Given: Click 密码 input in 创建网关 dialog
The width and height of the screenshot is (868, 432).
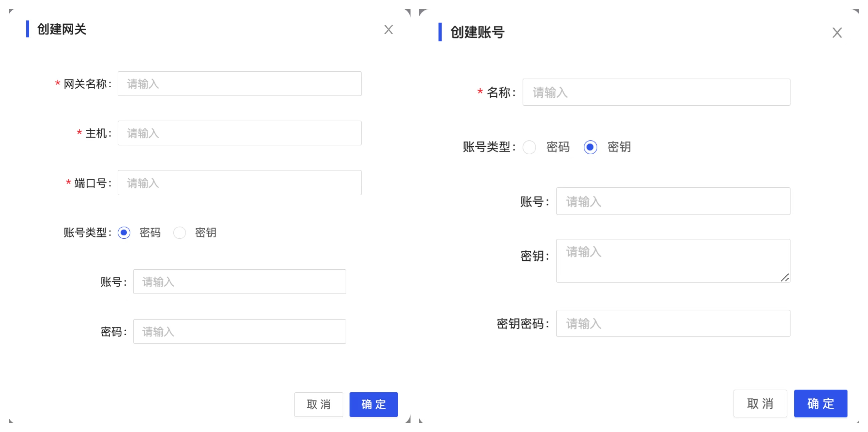Looking at the screenshot, I should click(239, 332).
